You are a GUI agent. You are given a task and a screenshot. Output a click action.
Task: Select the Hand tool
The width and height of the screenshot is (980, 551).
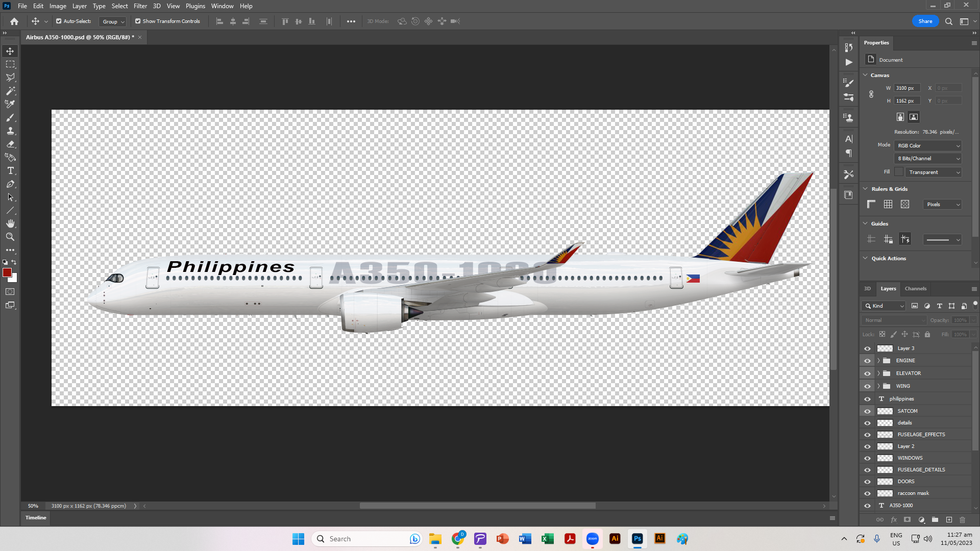(10, 223)
